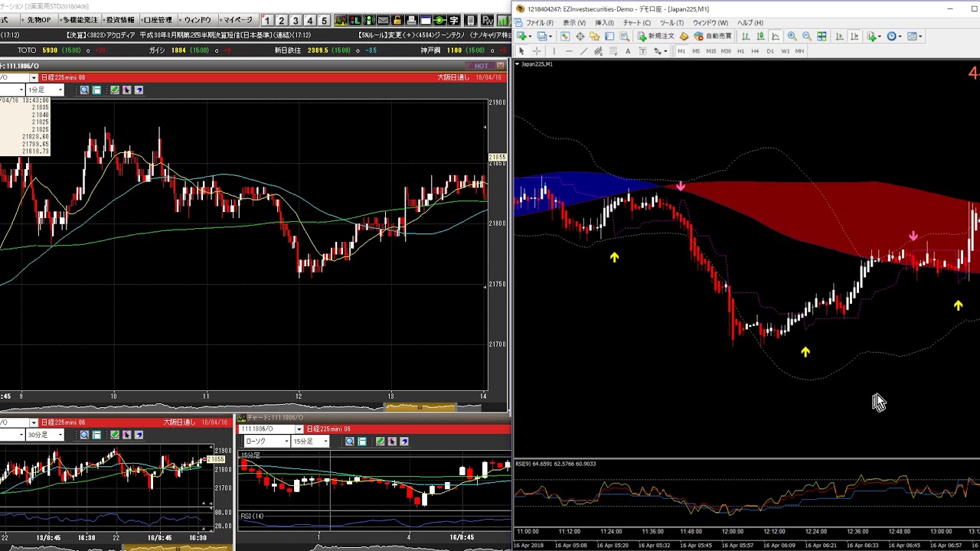This screenshot has height=551, width=980.
Task: Zoom out on the Japan225 chart
Action: pyautogui.click(x=807, y=36)
